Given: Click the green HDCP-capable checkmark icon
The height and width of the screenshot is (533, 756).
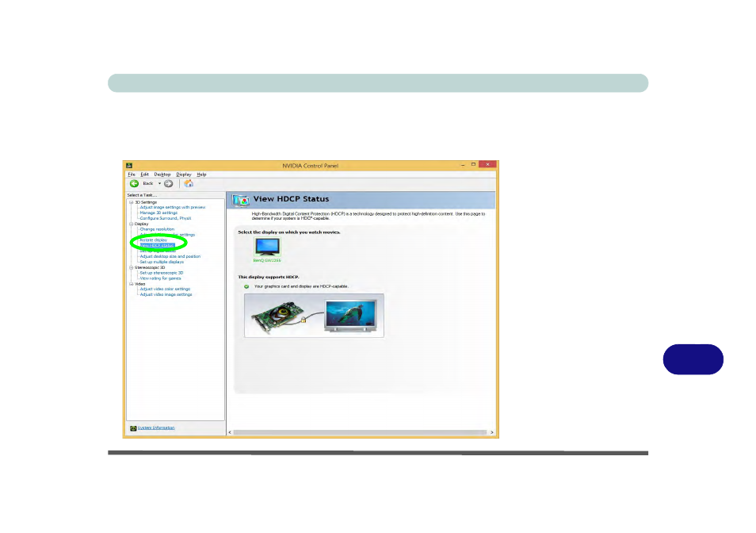Looking at the screenshot, I should (246, 286).
